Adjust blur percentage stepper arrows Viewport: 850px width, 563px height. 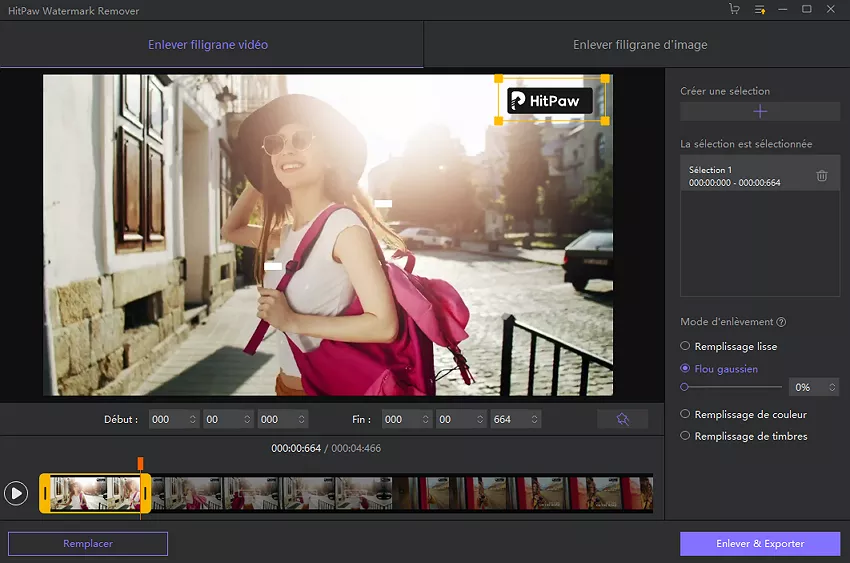pos(832,387)
